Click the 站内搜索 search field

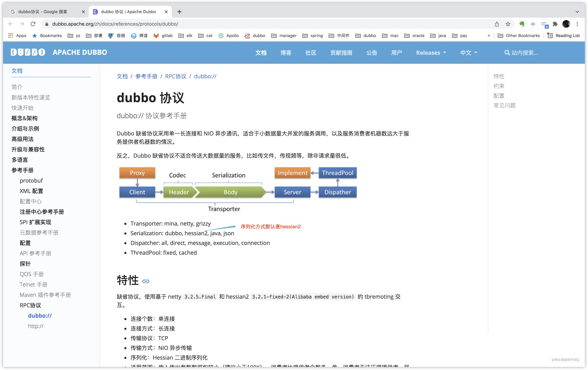(x=521, y=53)
